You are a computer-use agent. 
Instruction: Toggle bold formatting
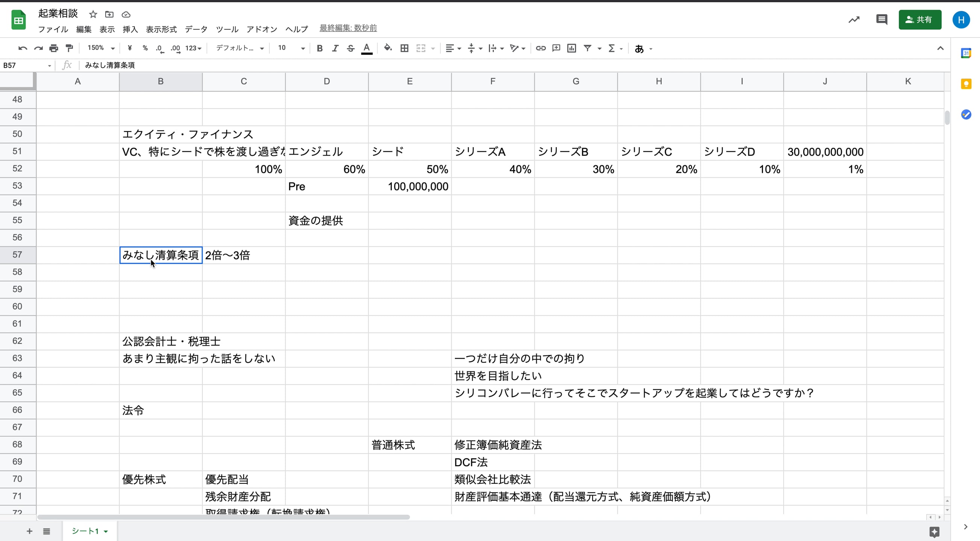coord(320,48)
